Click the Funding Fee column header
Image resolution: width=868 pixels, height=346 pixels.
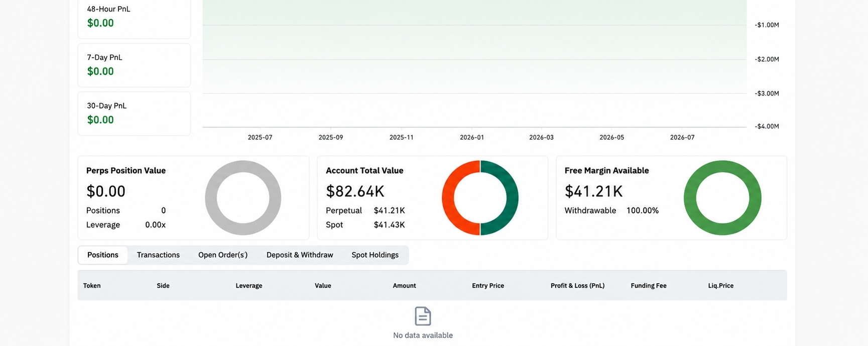649,286
